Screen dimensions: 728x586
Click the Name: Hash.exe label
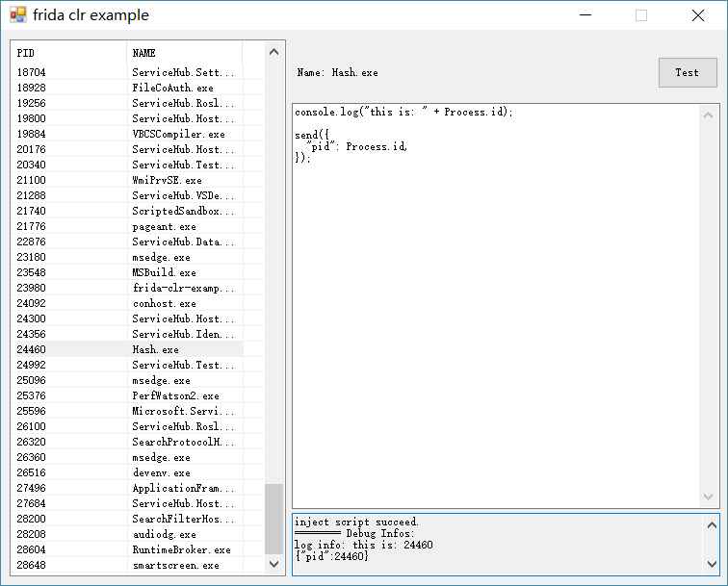[338, 72]
